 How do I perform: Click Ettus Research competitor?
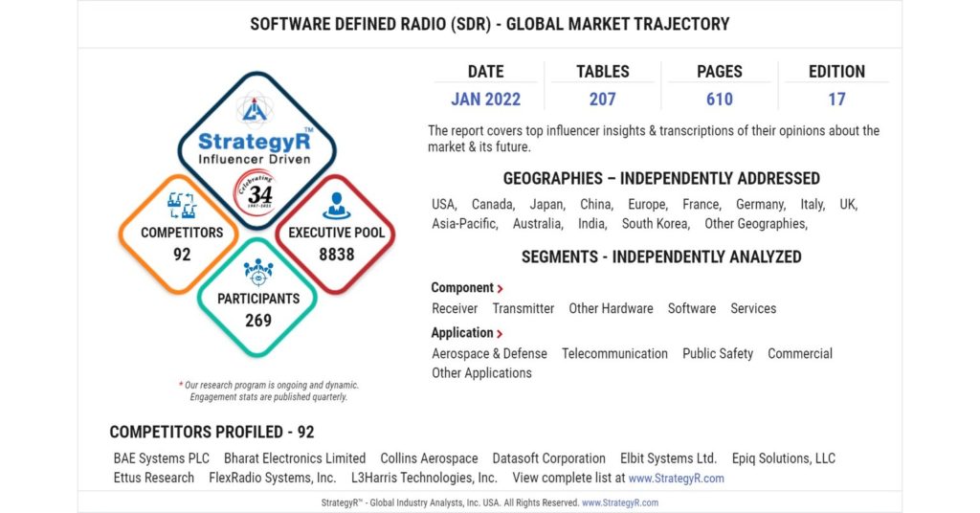click(154, 478)
